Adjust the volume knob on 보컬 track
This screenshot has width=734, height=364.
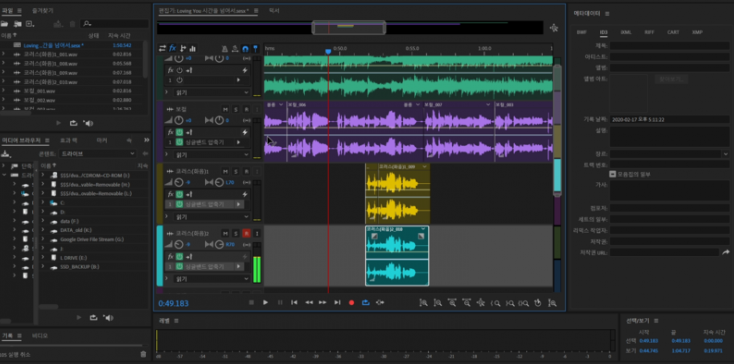(x=179, y=121)
